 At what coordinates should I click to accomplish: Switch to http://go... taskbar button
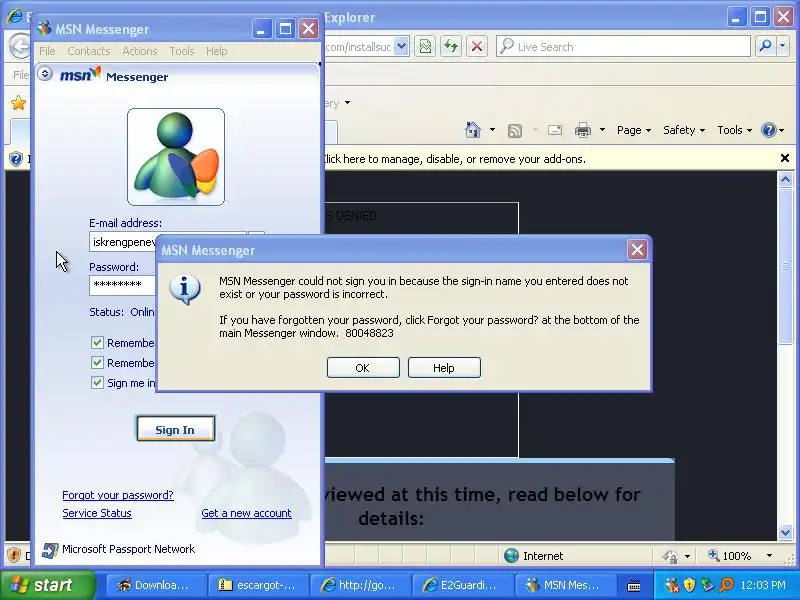tap(360, 585)
